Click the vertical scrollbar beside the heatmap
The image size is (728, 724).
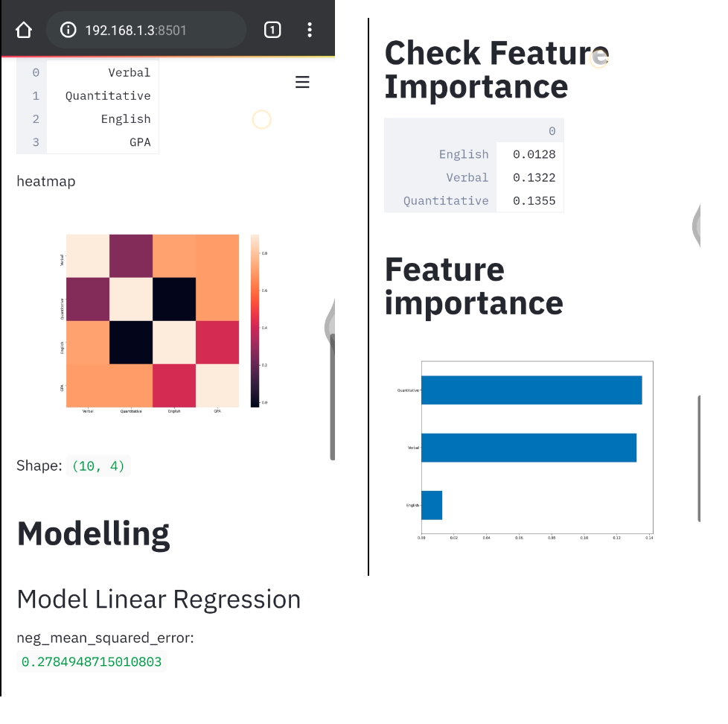[x=333, y=396]
